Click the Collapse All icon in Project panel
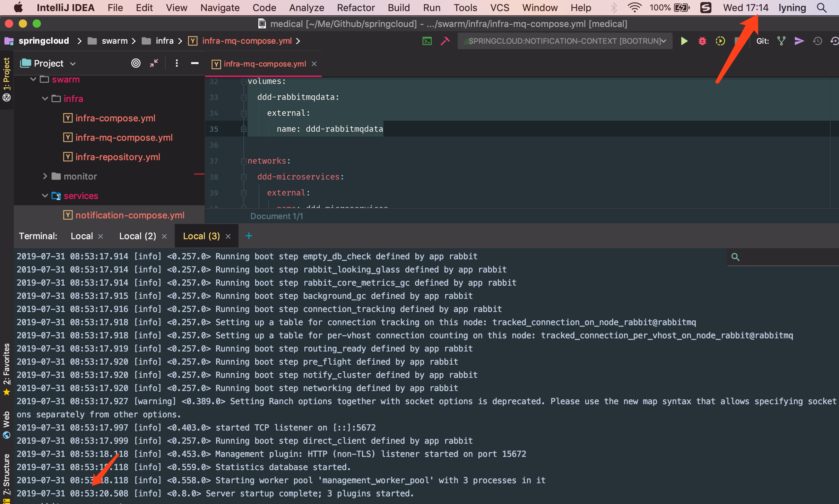The image size is (839, 504). (154, 63)
